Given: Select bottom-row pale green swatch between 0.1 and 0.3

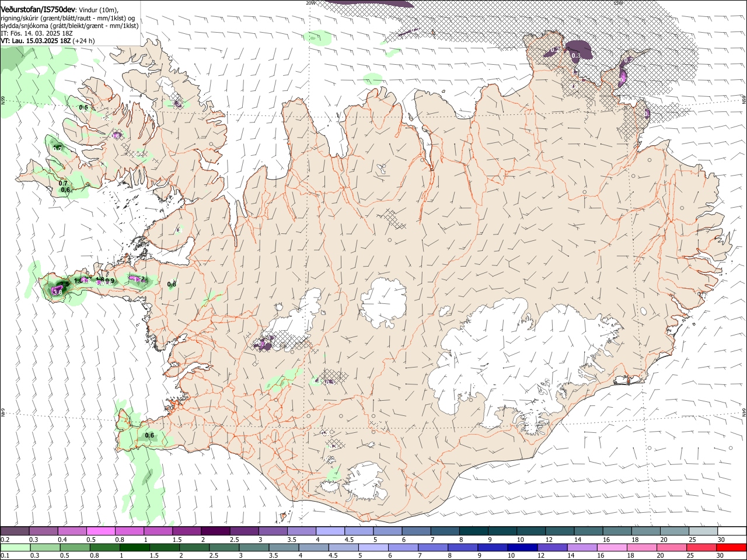Looking at the screenshot, I should (x=16, y=547).
